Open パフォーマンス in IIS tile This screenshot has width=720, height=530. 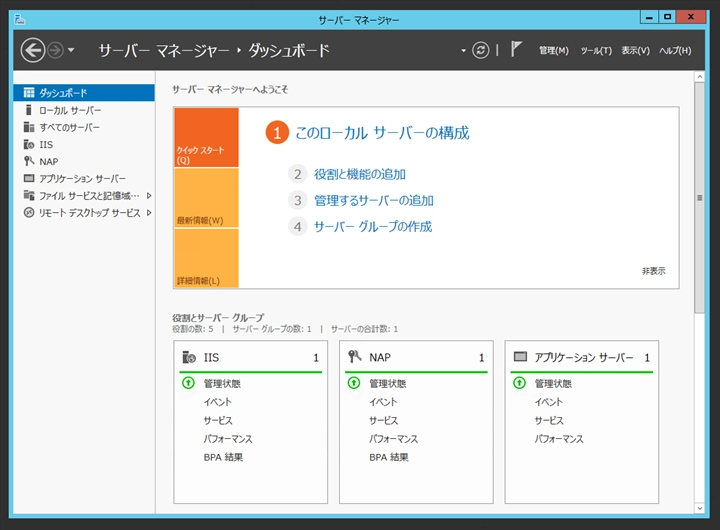tap(228, 439)
